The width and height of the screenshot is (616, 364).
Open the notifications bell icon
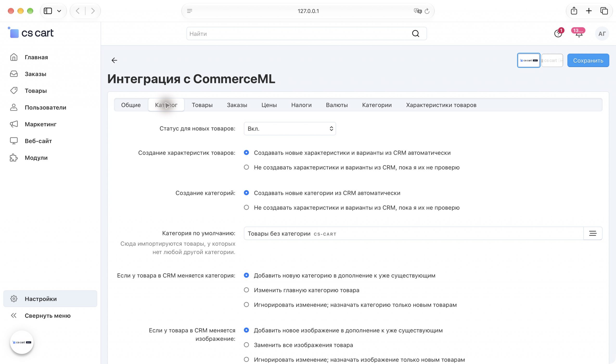click(579, 34)
